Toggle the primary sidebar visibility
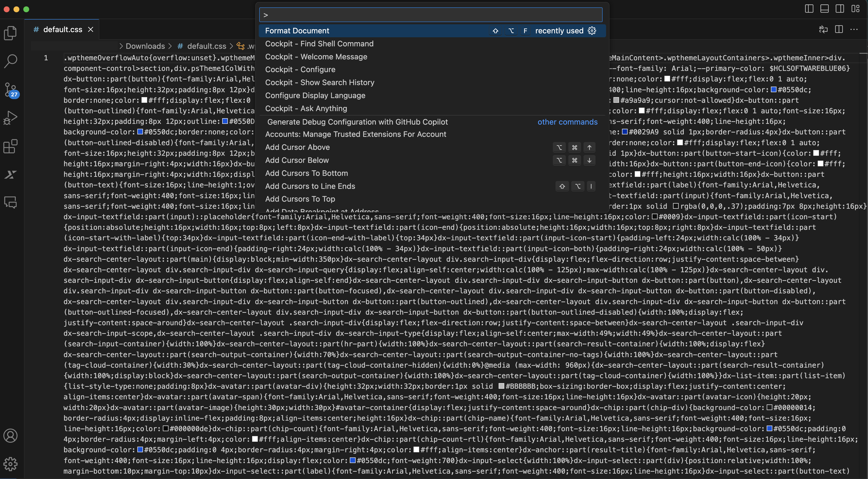 coord(809,9)
